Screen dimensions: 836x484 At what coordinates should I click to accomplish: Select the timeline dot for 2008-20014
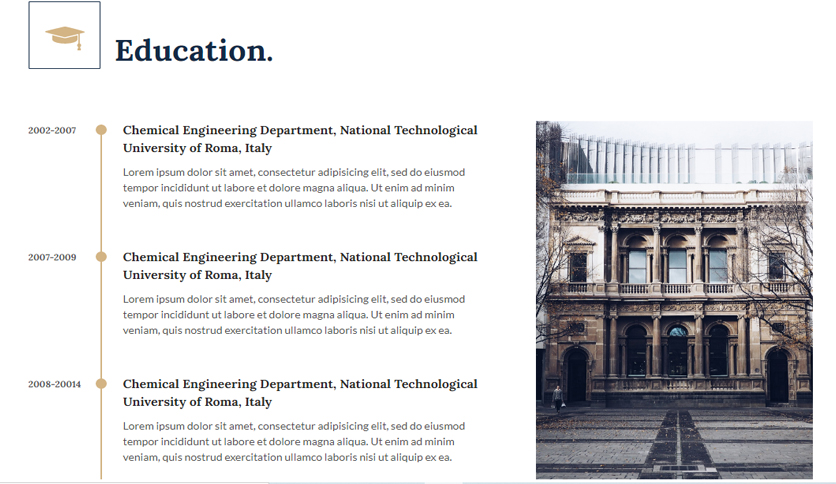(101, 384)
